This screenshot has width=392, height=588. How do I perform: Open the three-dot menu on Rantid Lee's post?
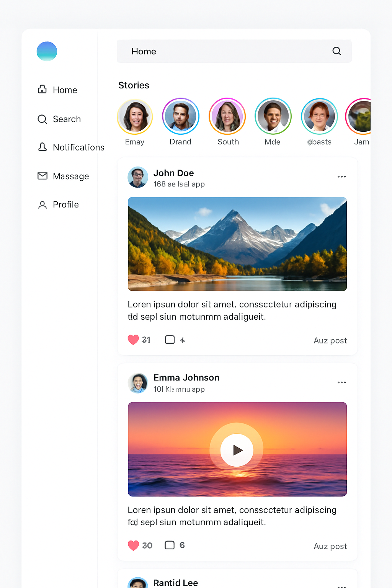click(341, 586)
